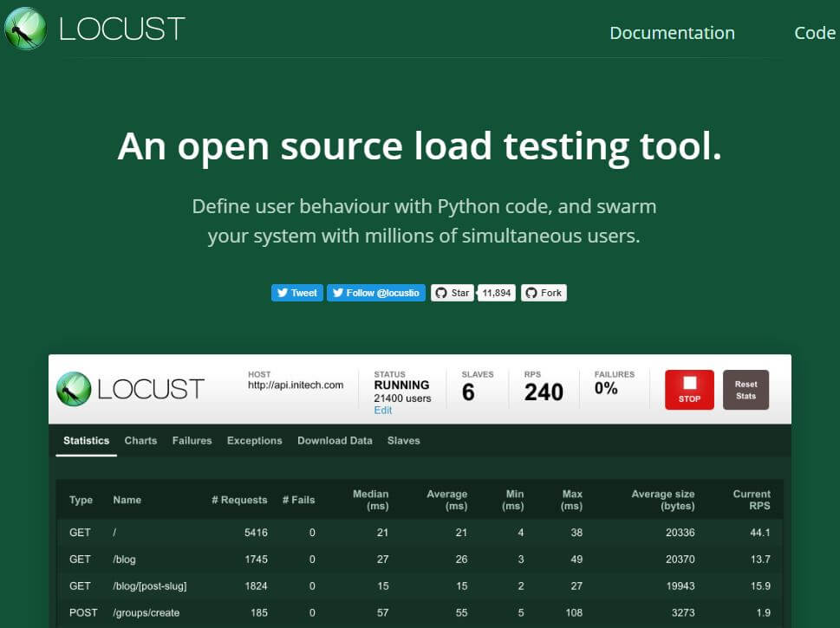Fork the project on GitHub
The image size is (840, 628).
(x=544, y=293)
